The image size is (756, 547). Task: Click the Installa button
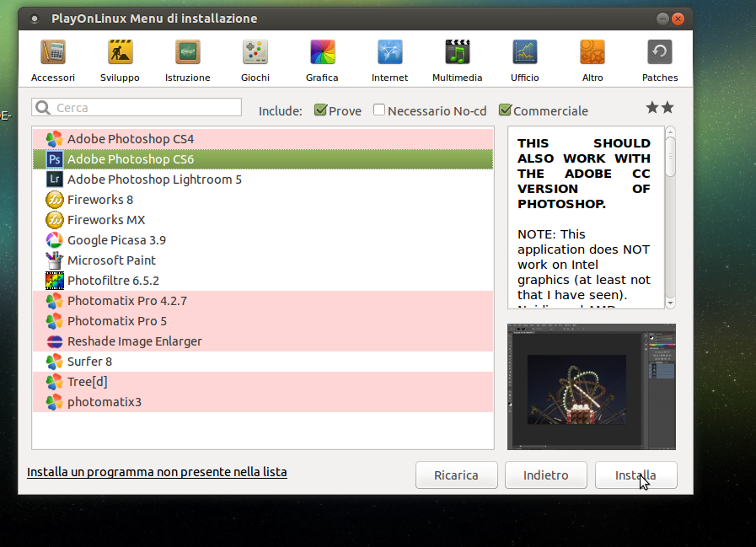636,475
